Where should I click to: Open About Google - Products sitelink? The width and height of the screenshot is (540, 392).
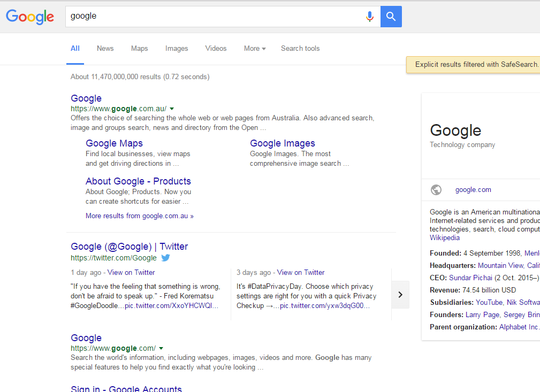pos(138,181)
